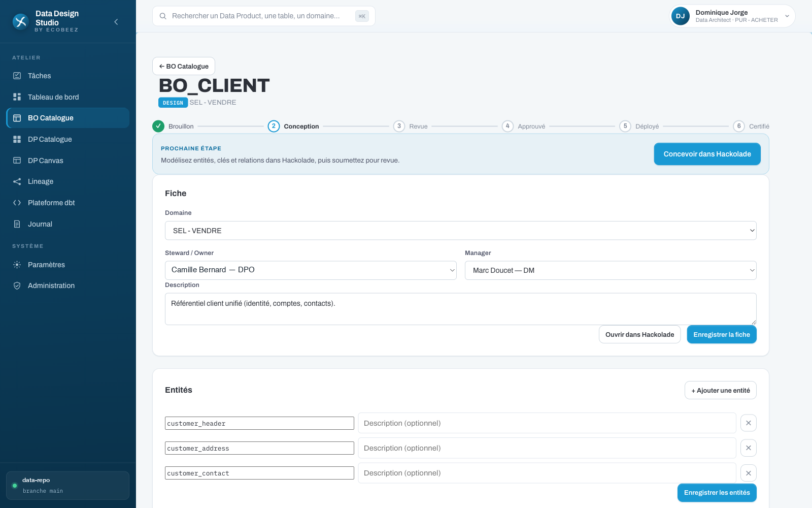This screenshot has height=508, width=812.
Task: Open the Tâches menu item
Action: pyautogui.click(x=67, y=76)
